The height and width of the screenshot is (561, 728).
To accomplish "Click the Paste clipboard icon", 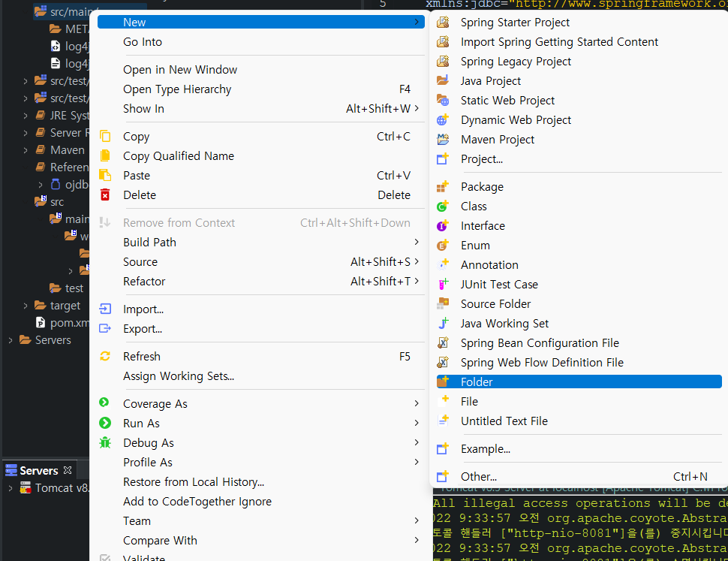I will [105, 175].
